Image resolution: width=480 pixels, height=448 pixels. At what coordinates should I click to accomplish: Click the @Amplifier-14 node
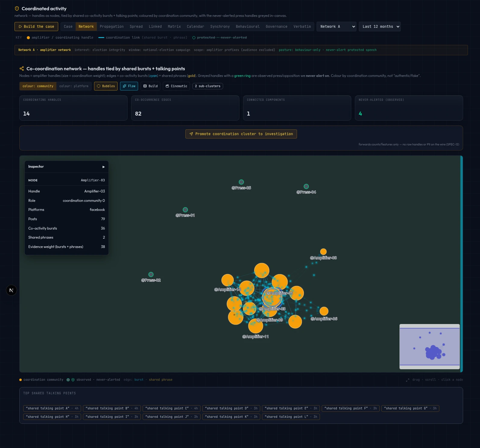[x=228, y=280]
